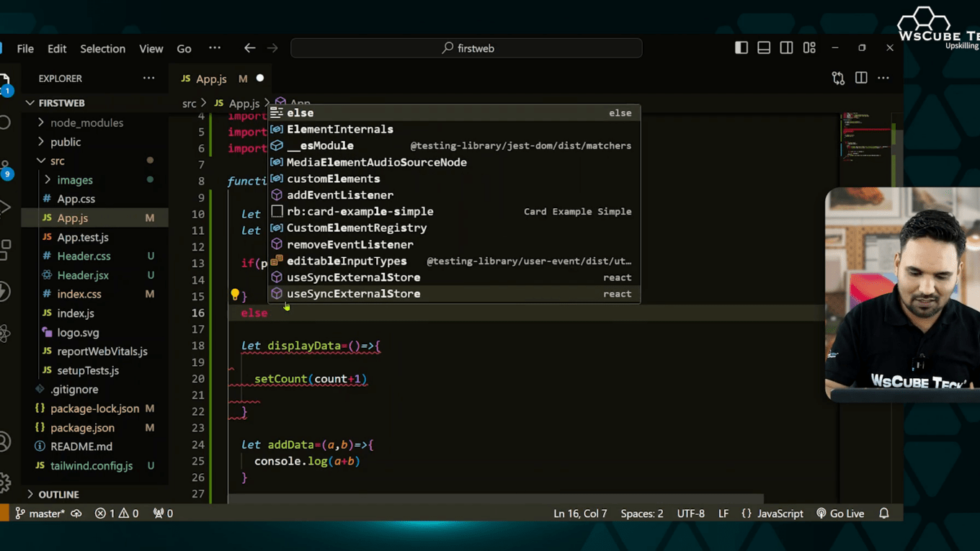
Task: Open reportWebVitals.js in the explorer
Action: tap(102, 351)
